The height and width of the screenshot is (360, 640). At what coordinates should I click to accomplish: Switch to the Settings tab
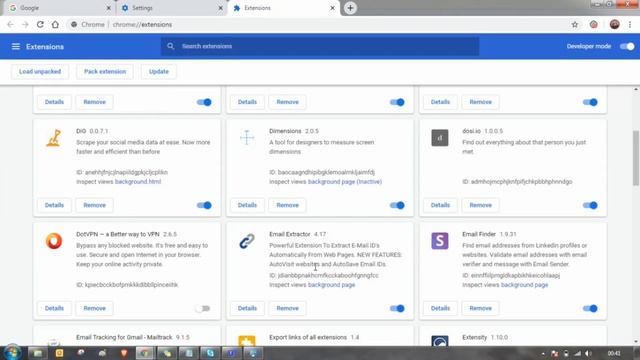[x=171, y=8]
